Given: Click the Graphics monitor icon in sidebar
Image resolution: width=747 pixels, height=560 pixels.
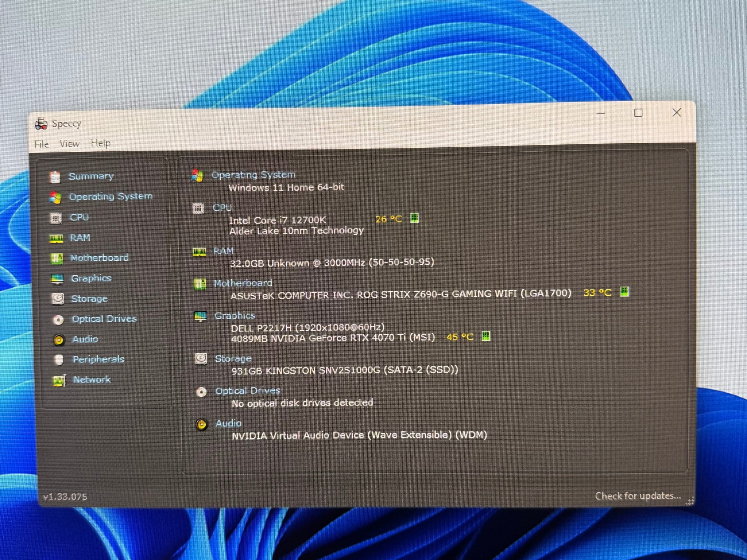Looking at the screenshot, I should click(57, 279).
